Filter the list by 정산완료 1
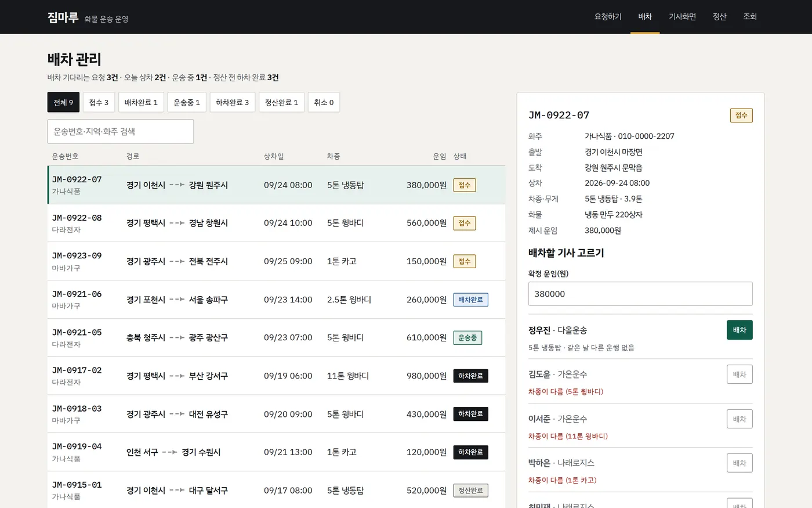Screen dimensions: 812x508 point(281,102)
